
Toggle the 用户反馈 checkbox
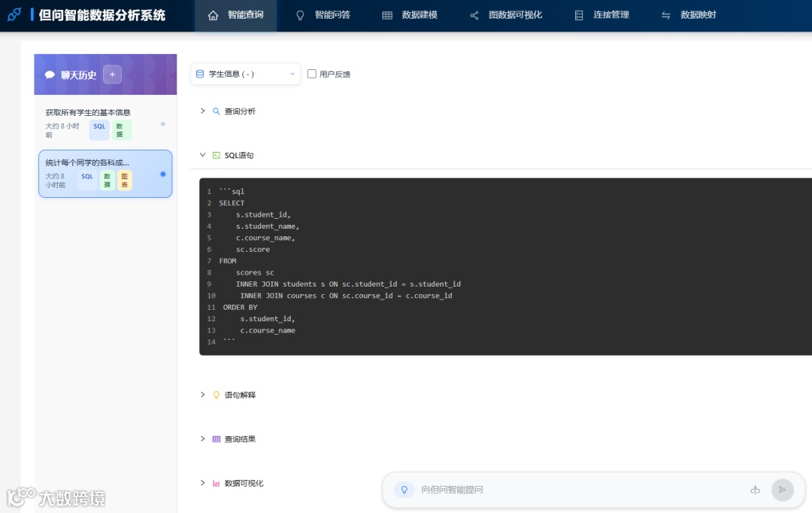[x=312, y=74]
